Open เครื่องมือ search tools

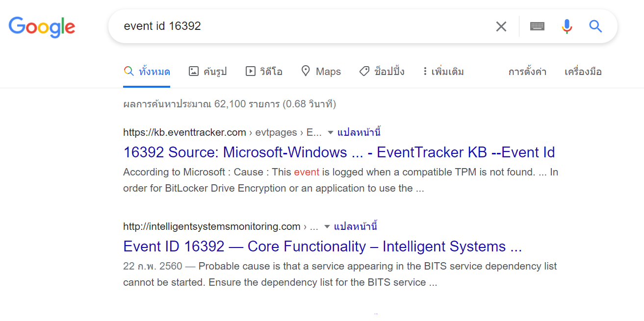click(x=583, y=72)
